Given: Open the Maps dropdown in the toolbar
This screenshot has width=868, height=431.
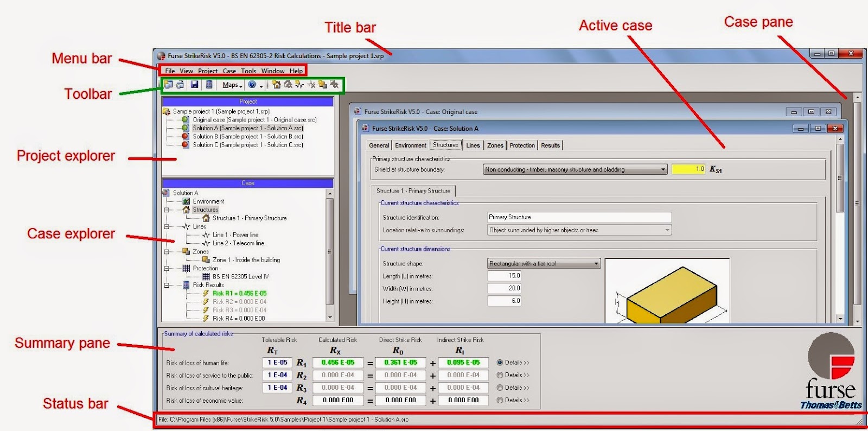Looking at the screenshot, I should click(x=232, y=85).
